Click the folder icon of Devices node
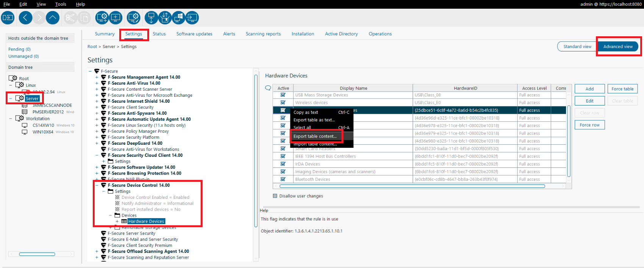Screen dimensions: 644x268 coord(117,215)
